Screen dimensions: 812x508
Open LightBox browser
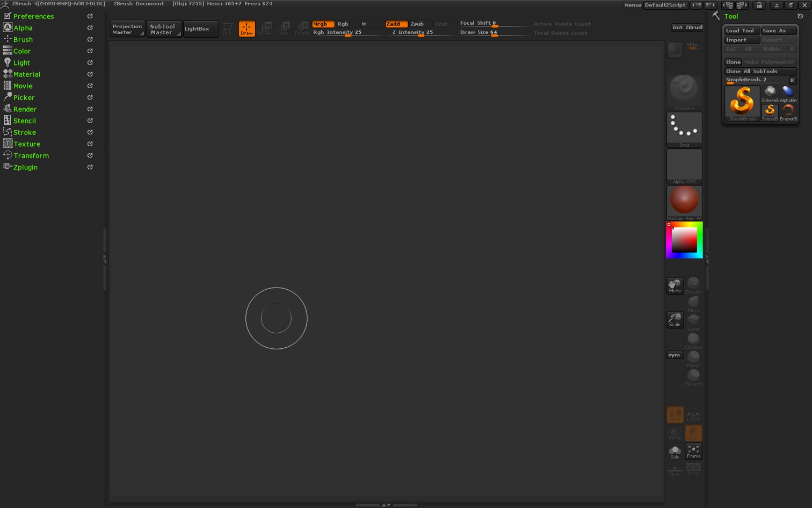[x=200, y=29]
